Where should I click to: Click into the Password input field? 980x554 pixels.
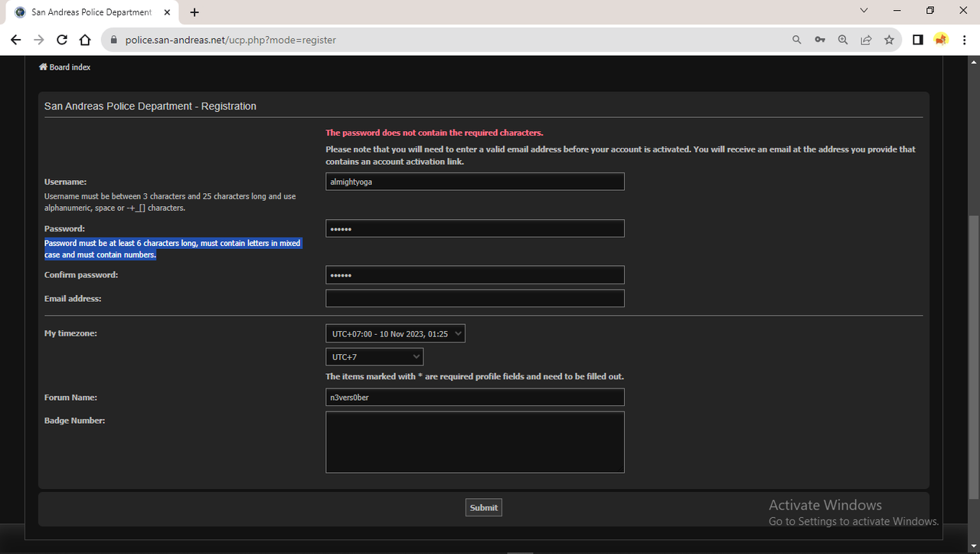475,228
